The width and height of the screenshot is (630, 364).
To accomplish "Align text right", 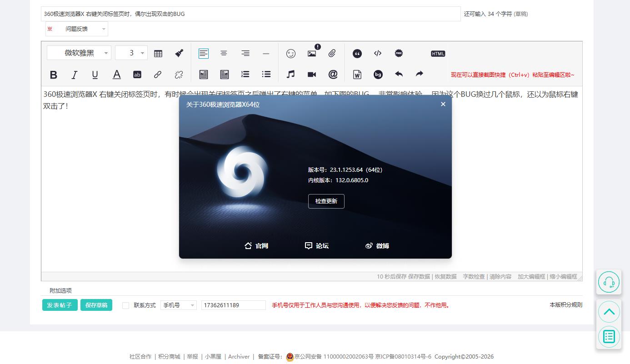I will (x=245, y=54).
